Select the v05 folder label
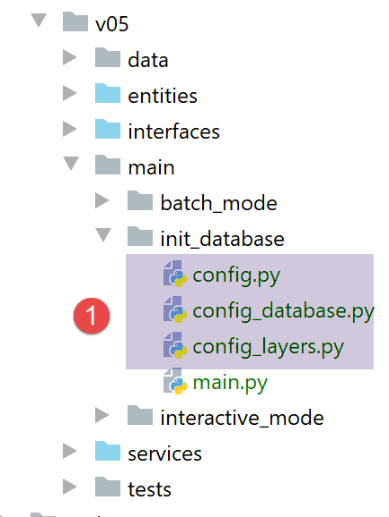The width and height of the screenshot is (389, 517). 112,24
